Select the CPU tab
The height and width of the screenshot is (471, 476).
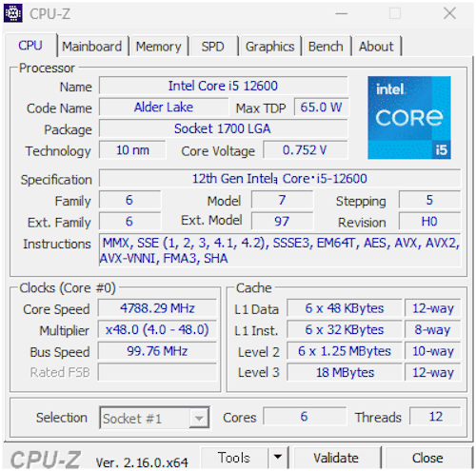pos(30,46)
